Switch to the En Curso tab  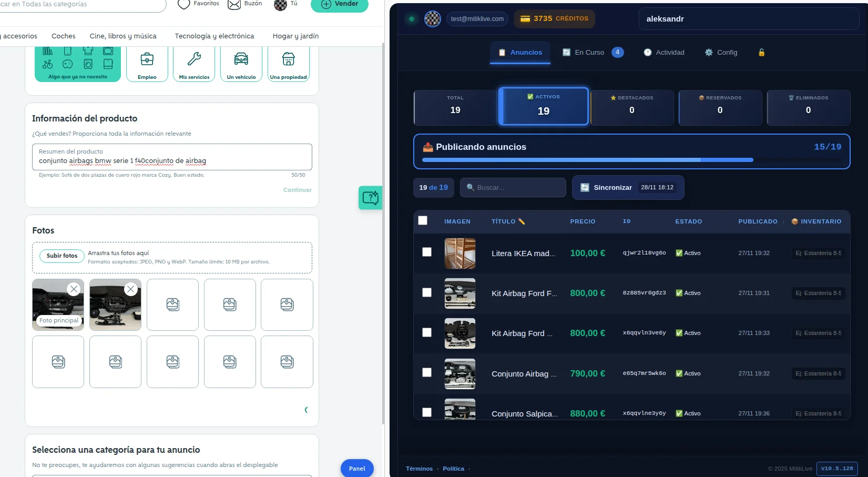pyautogui.click(x=589, y=53)
